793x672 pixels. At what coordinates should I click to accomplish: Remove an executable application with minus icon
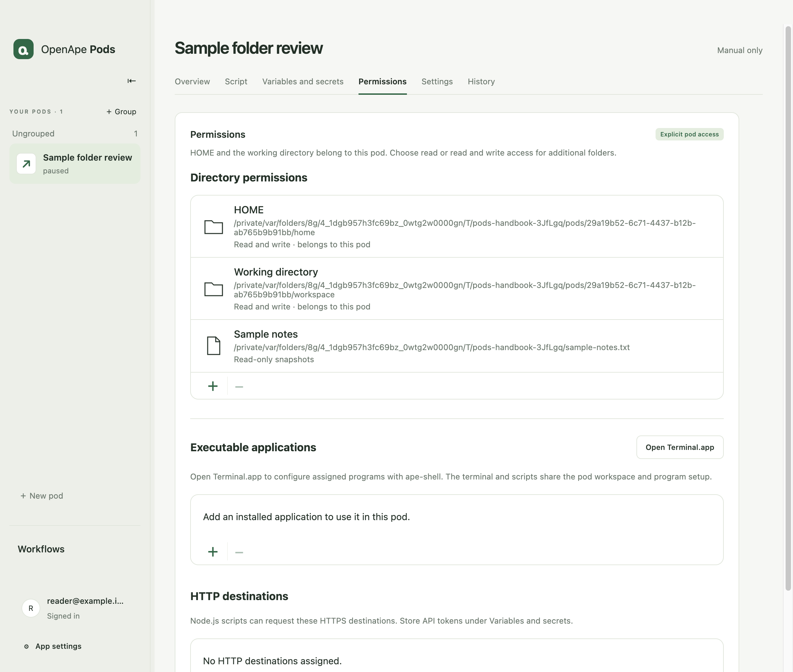[239, 552]
